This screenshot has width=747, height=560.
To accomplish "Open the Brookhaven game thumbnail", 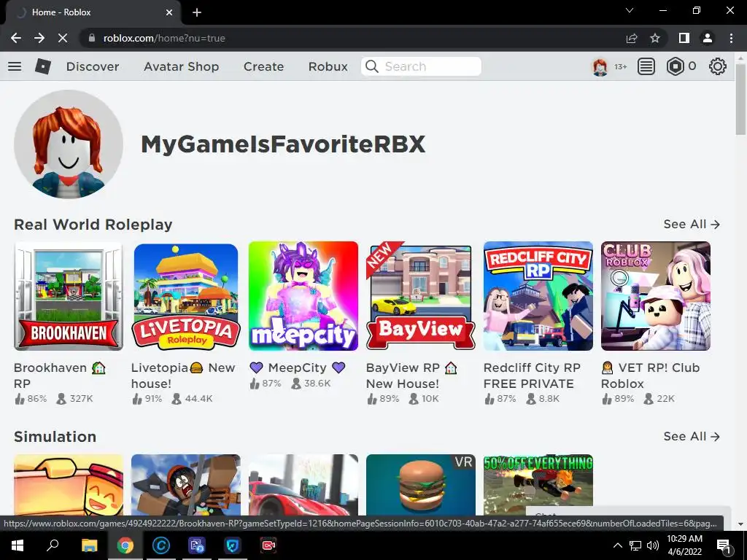I will pyautogui.click(x=69, y=296).
